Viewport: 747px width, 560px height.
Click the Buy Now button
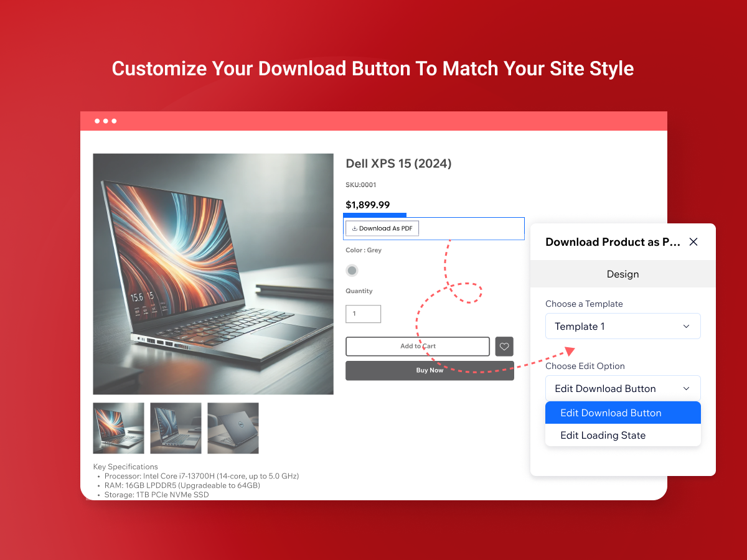(x=430, y=370)
